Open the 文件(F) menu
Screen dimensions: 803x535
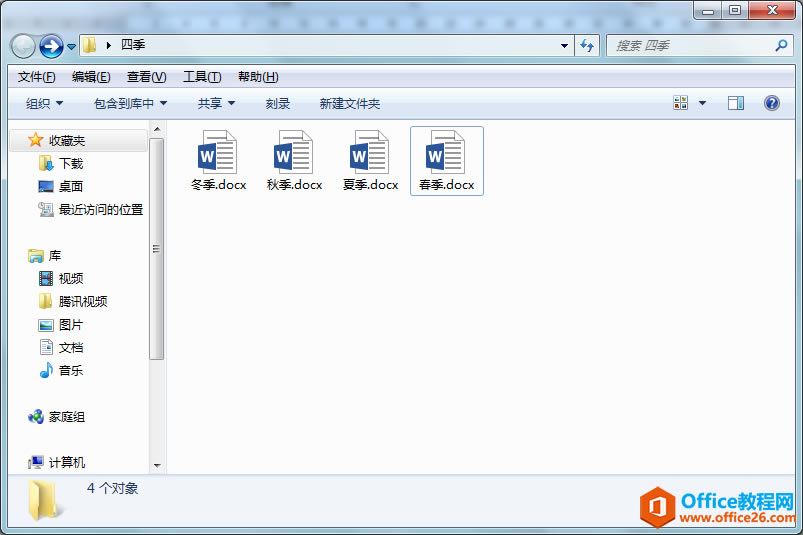click(36, 77)
